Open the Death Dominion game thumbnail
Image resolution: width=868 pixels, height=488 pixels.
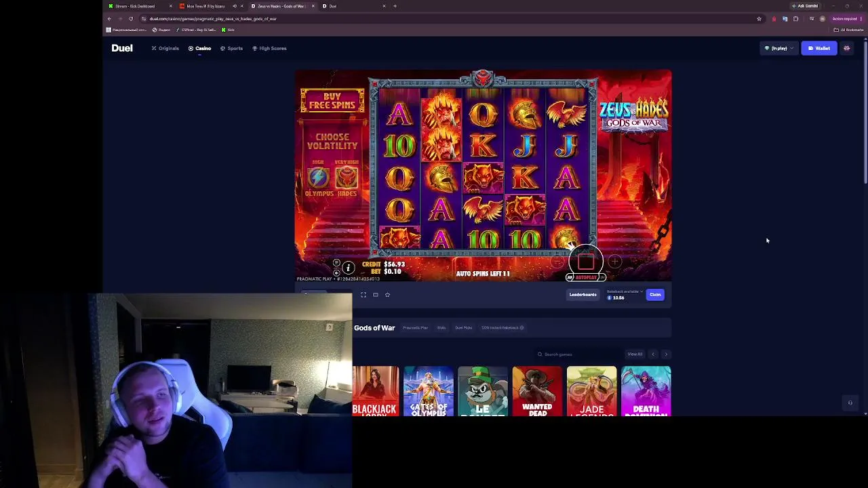[646, 391]
